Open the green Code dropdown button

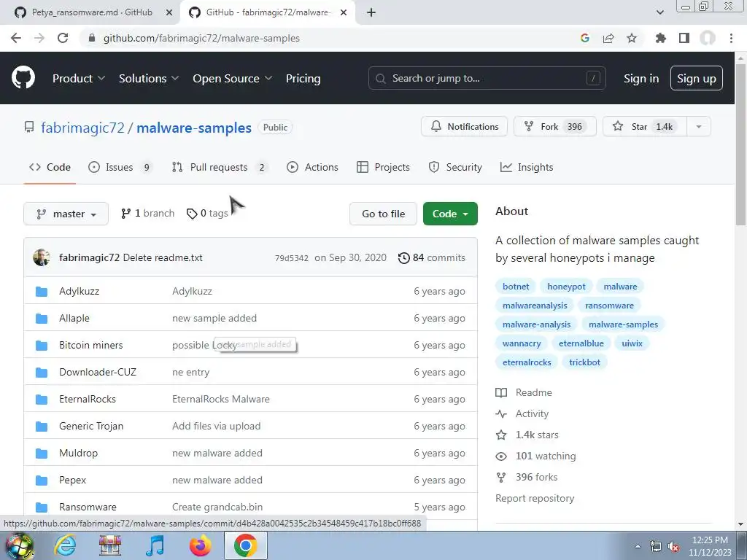[450, 214]
